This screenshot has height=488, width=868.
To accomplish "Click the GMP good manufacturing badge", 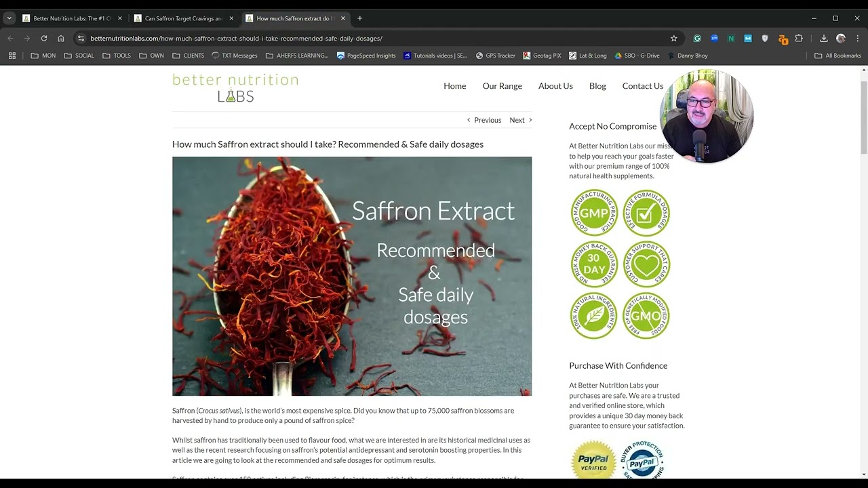I will click(x=594, y=213).
